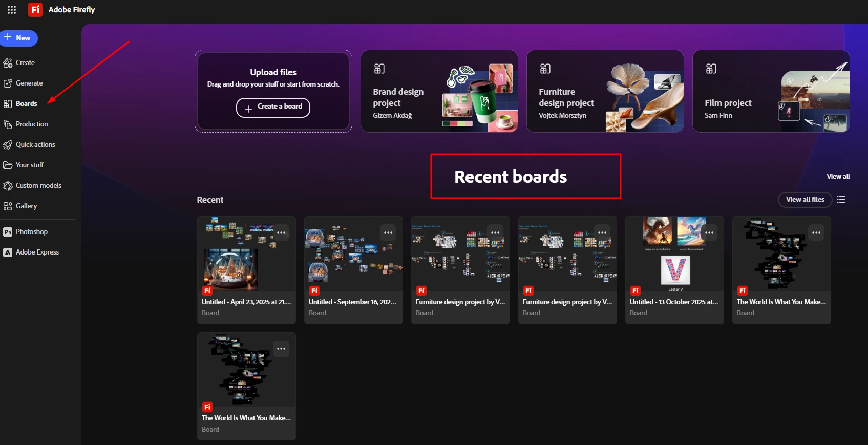The width and height of the screenshot is (868, 445).
Task: Click the 'Untitled - 13 October 2025 at...' title
Action: (674, 302)
